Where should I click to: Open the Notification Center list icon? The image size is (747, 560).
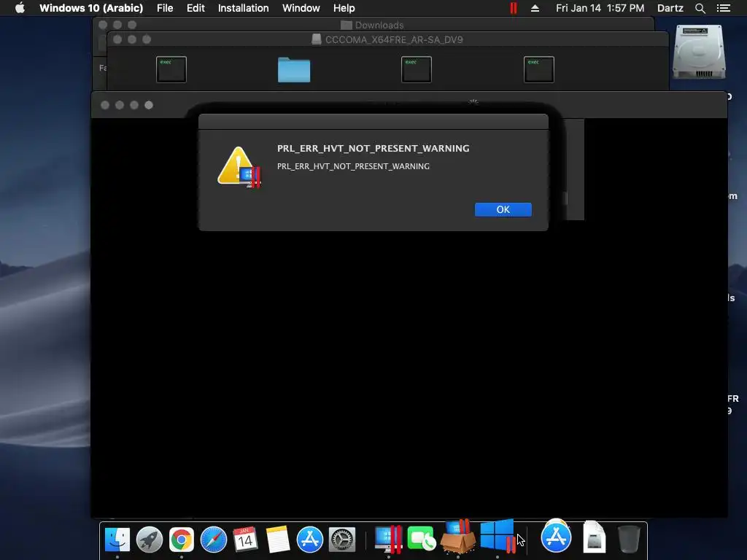(x=723, y=8)
